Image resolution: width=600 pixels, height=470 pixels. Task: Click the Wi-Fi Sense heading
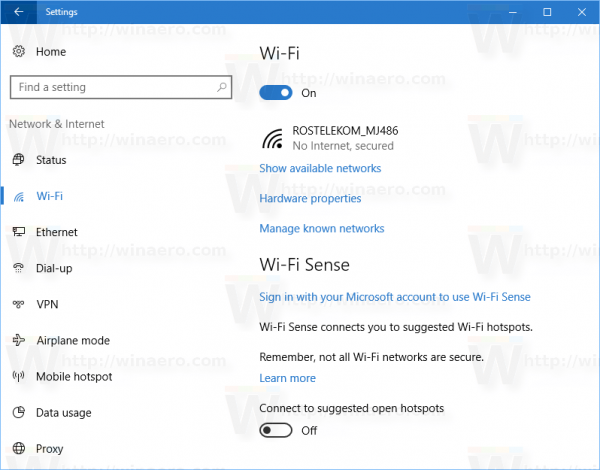(x=305, y=265)
